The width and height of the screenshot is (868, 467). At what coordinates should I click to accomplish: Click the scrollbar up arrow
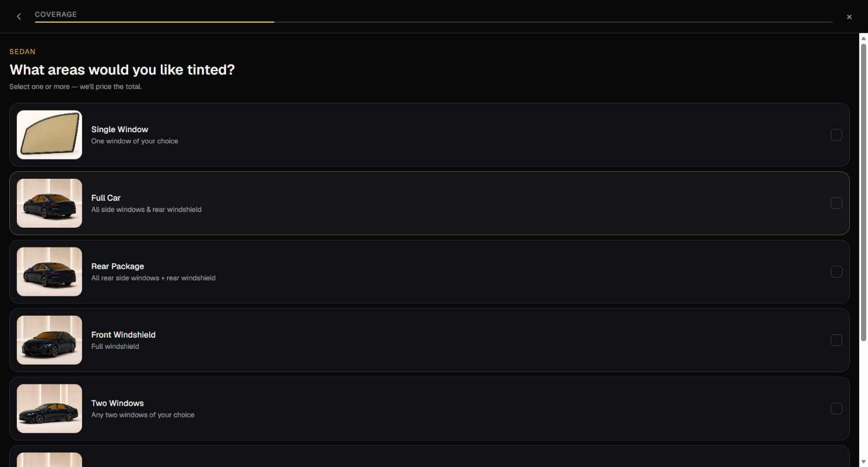pyautogui.click(x=863, y=38)
